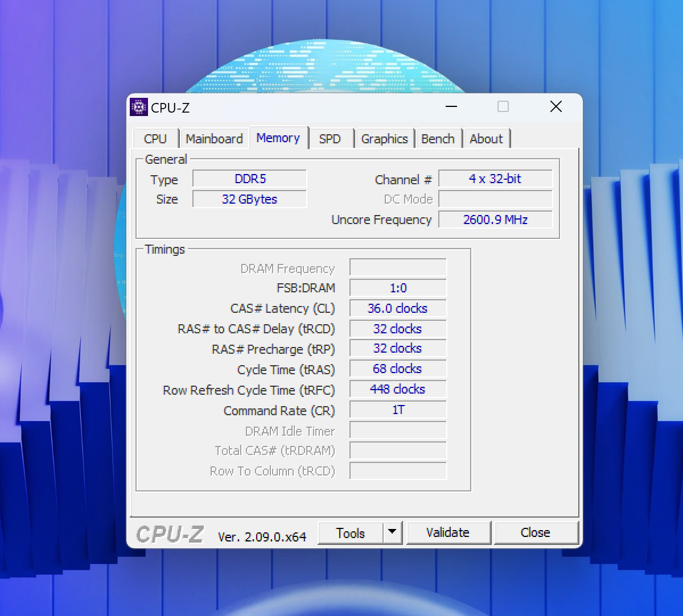Image resolution: width=683 pixels, height=616 pixels.
Task: Click the 32 GBytes size field
Action: [x=250, y=199]
